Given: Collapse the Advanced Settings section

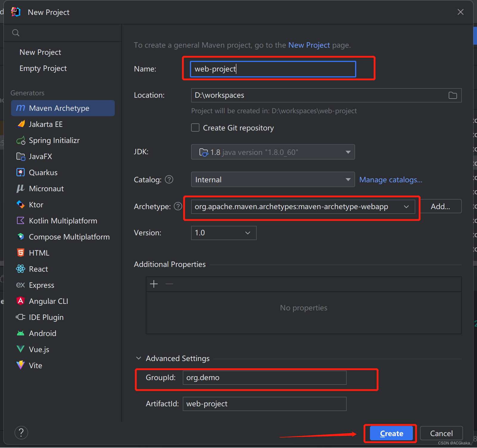Looking at the screenshot, I should click(139, 358).
